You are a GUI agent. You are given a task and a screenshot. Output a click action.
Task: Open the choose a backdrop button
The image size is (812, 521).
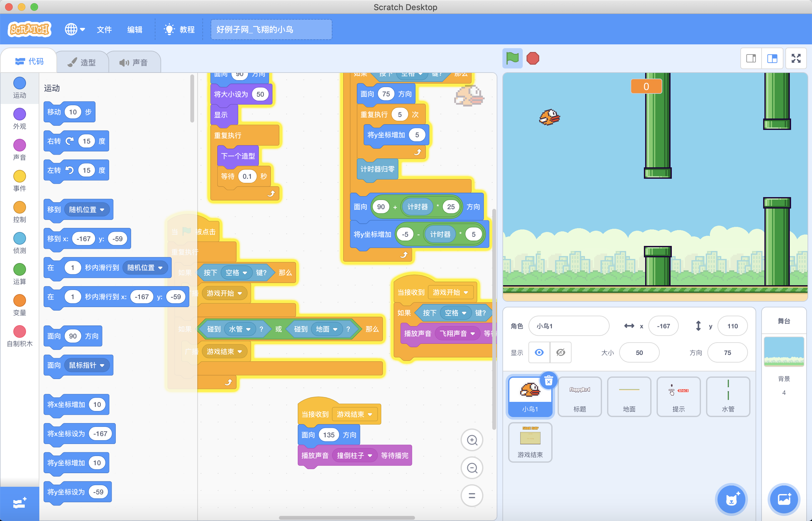coord(784,499)
